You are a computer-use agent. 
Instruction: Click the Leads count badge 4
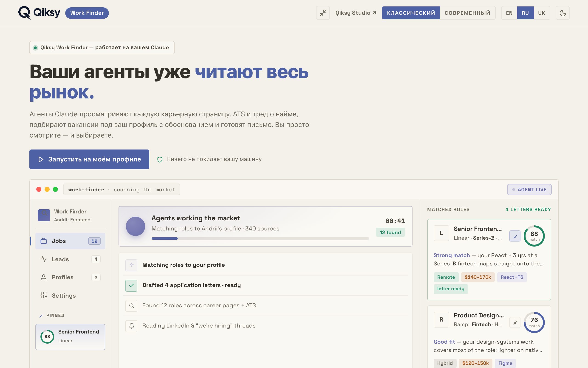point(96,259)
